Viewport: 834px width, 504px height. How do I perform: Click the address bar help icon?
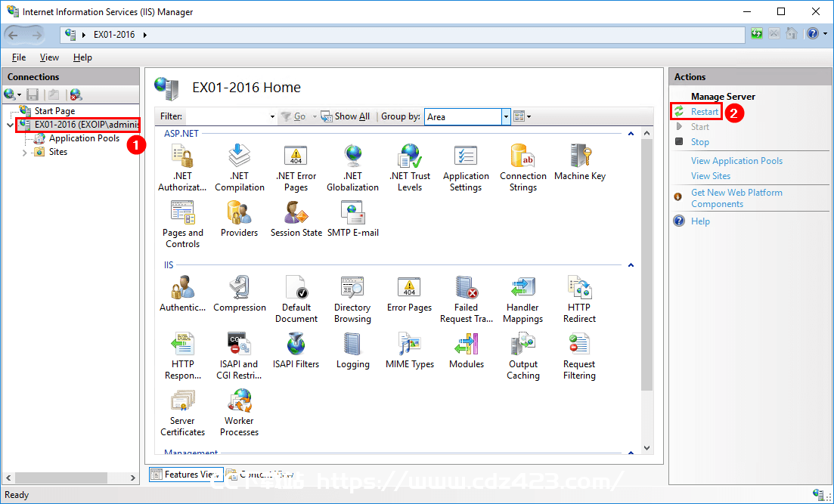(813, 34)
